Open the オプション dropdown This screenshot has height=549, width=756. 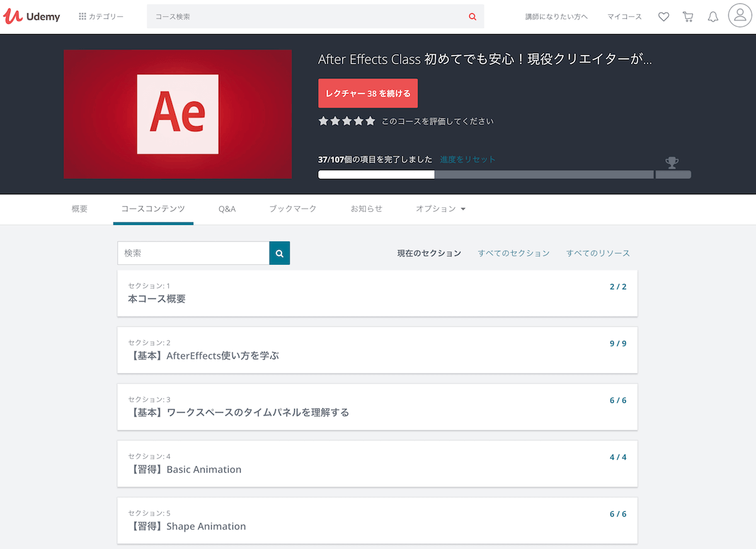tap(440, 209)
